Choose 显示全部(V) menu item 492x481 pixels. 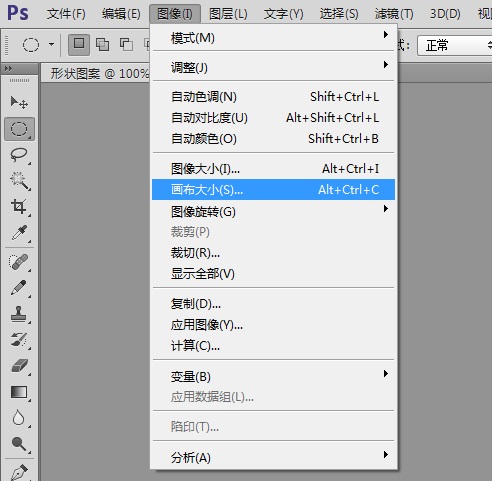pos(273,274)
